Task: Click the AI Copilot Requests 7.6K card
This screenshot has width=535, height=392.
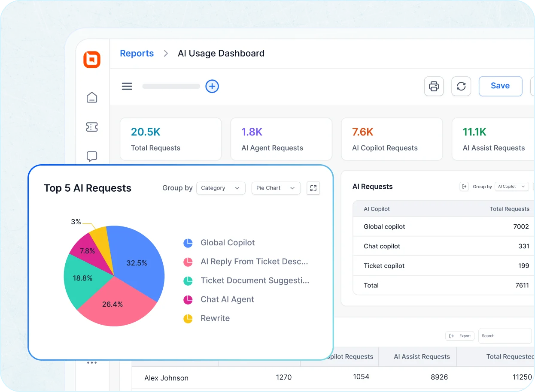Action: [392, 139]
